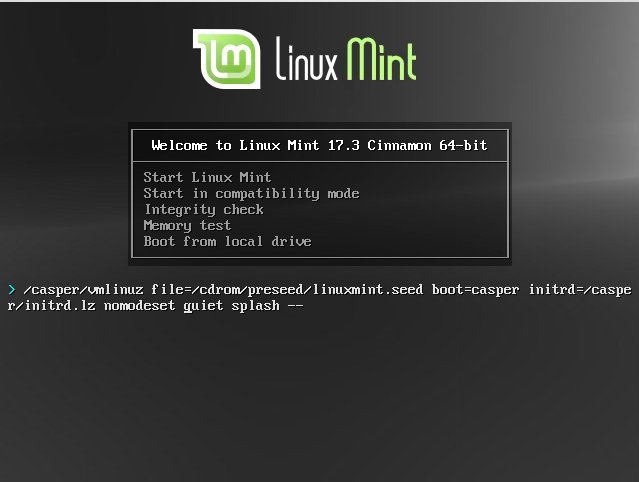
Task: Click the initrd=/caspe text at line end
Action: [x=580, y=290]
